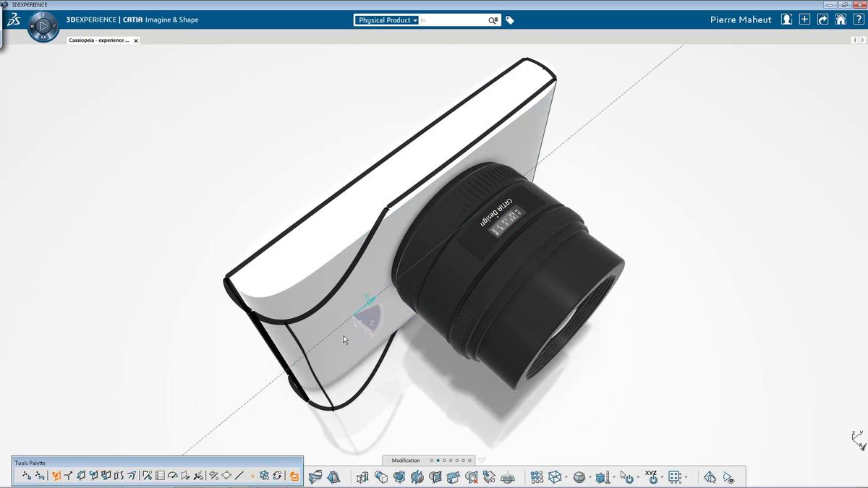Go to Home via house icon
The width and height of the screenshot is (868, 488).
(x=841, y=20)
